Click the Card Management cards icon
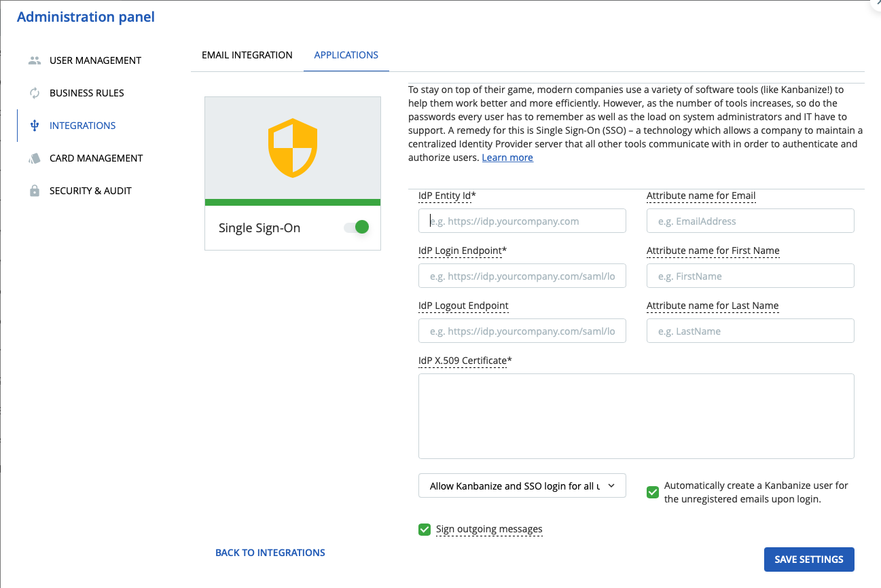881x588 pixels. tap(35, 158)
